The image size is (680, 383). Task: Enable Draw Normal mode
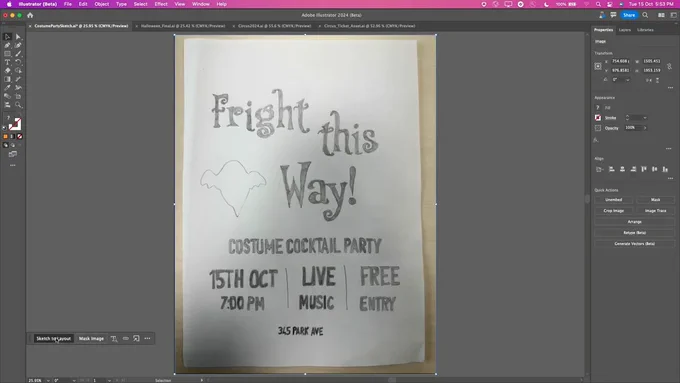point(5,145)
